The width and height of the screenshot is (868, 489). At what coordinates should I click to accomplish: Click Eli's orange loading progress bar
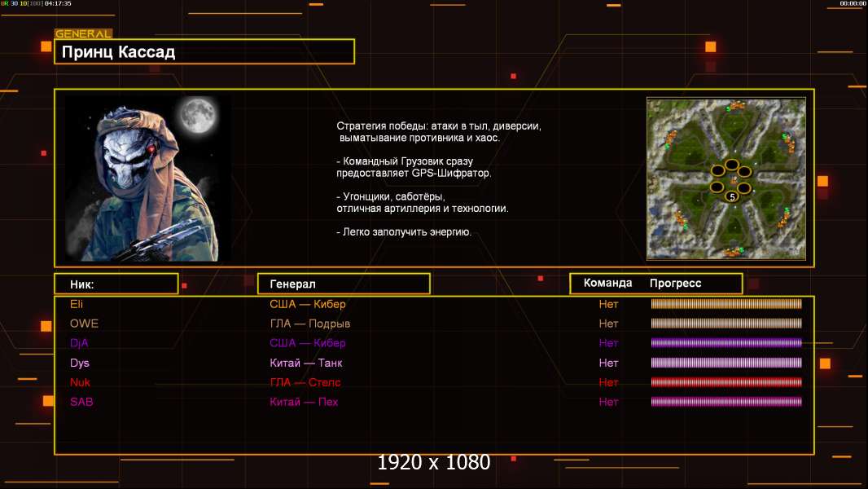click(726, 303)
